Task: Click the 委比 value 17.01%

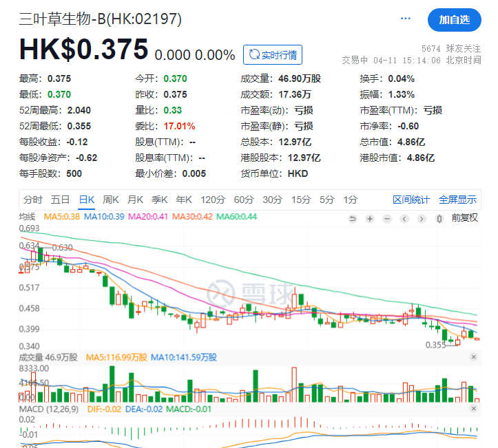Action: click(x=180, y=126)
